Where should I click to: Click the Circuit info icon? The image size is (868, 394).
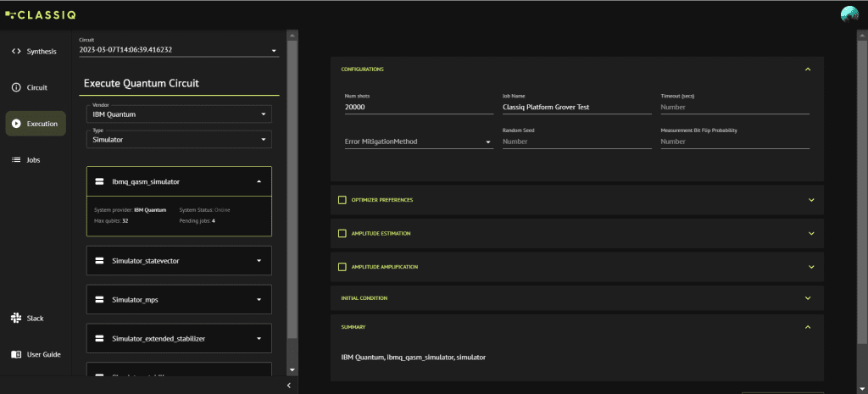[15, 88]
